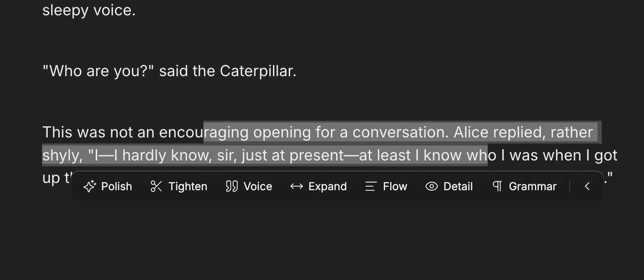Image resolution: width=644 pixels, height=280 pixels.
Task: Select the Detail option label
Action: coord(458,186)
